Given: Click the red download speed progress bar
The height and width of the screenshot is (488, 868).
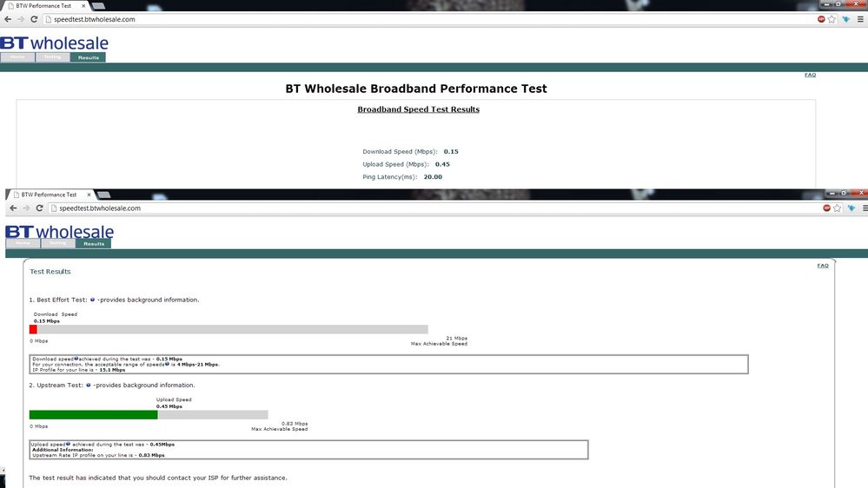Looking at the screenshot, I should click(x=33, y=329).
